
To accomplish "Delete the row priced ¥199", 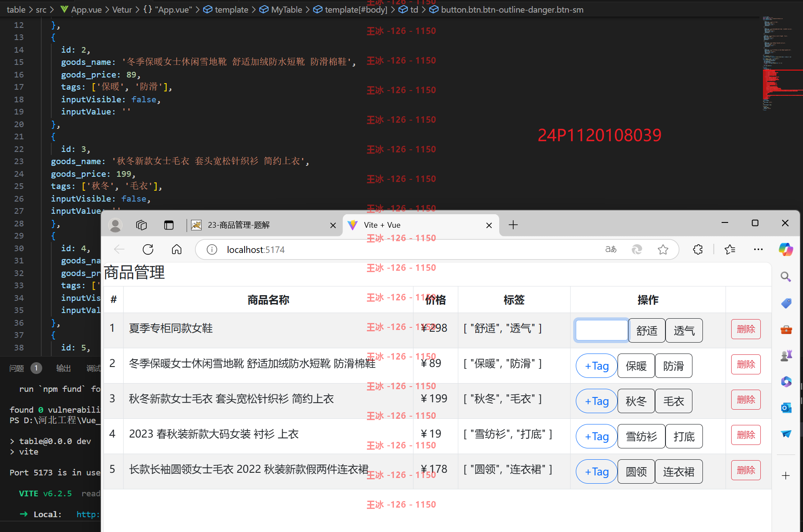I will click(x=746, y=400).
